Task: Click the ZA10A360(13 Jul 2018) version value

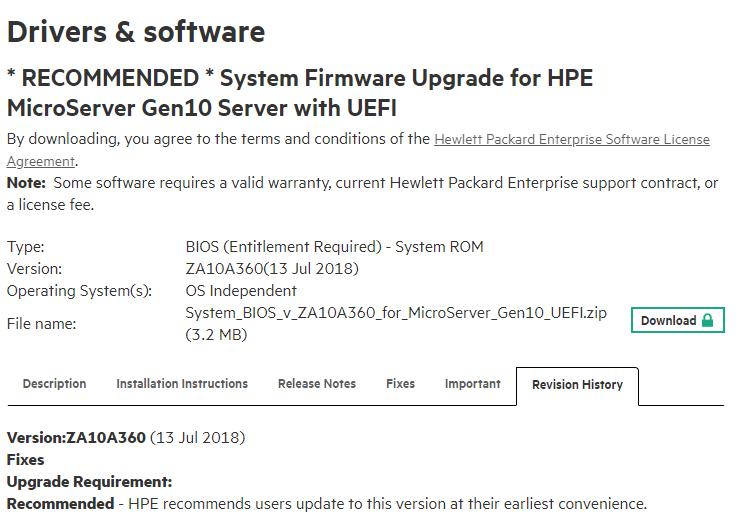Action: 272,269
